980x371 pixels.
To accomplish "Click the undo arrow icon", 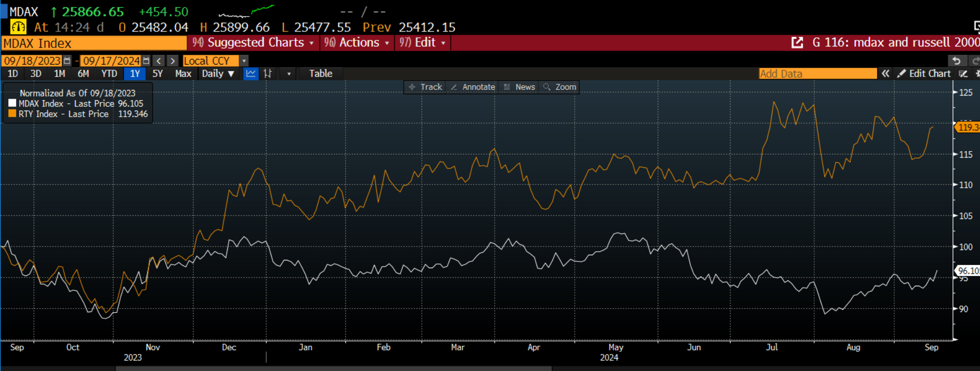I will point(956,61).
